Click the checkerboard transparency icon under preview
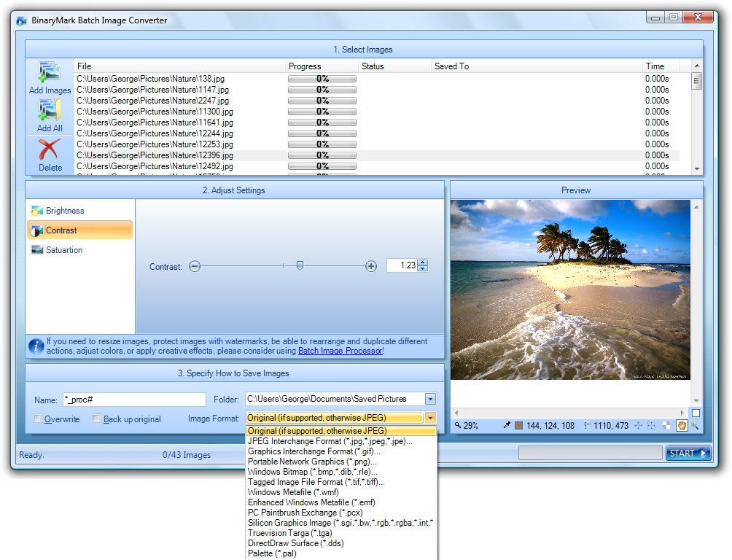Viewport: 732px width, 560px height. pyautogui.click(x=666, y=425)
